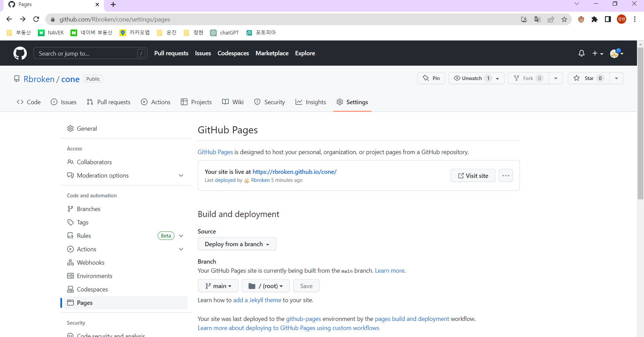644x337 pixels.
Task: Click the browser forward arrow
Action: [22, 19]
